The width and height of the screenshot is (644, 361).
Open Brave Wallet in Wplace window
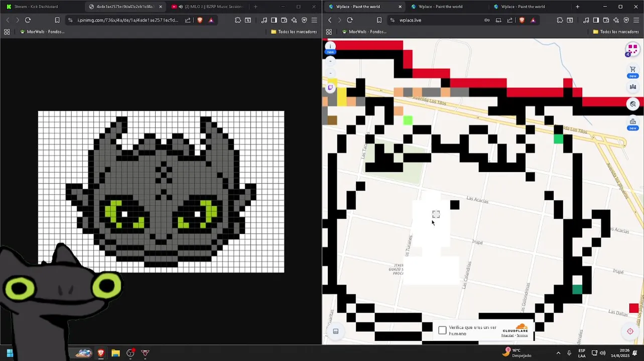(606, 20)
